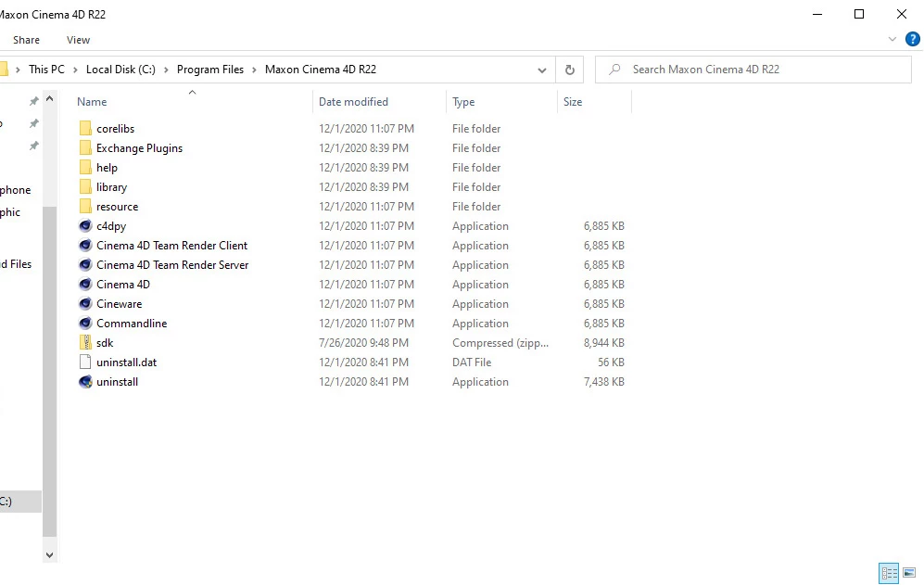Click the 56 KB size value
The image size is (924, 585).
coord(611,362)
